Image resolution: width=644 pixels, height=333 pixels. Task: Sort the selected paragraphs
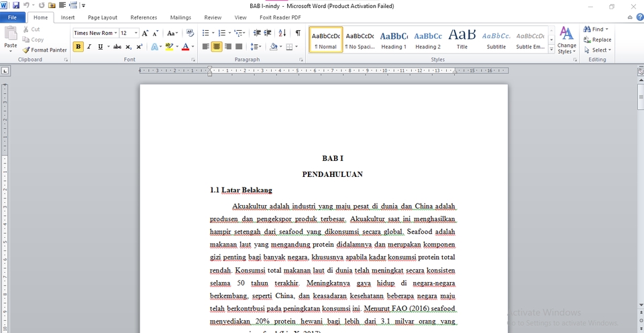click(x=282, y=34)
